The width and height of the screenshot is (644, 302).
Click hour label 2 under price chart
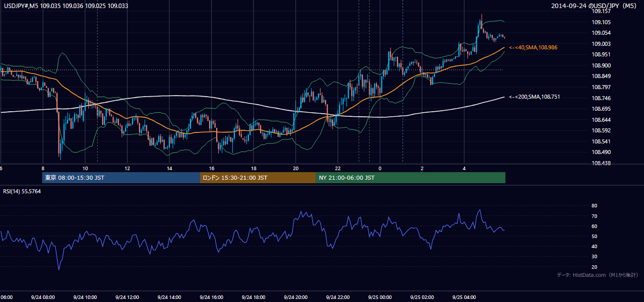(x=422, y=169)
